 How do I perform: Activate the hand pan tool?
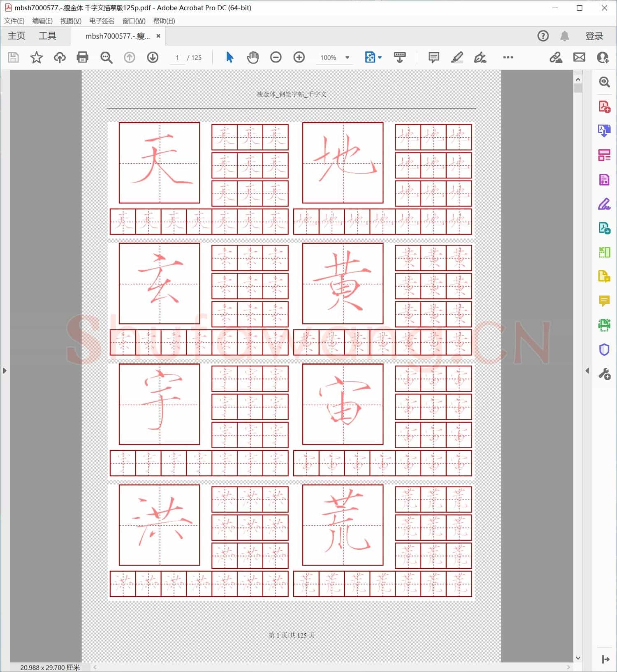(253, 58)
